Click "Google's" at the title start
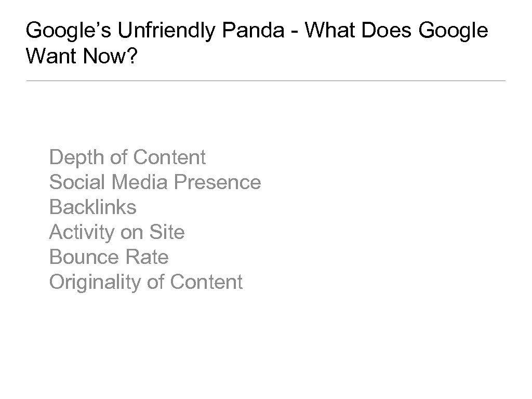The image size is (532, 399). [69, 31]
